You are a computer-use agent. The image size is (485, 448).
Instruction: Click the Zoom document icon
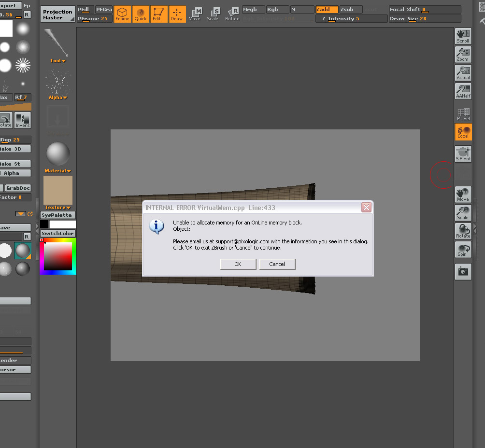[x=463, y=55]
